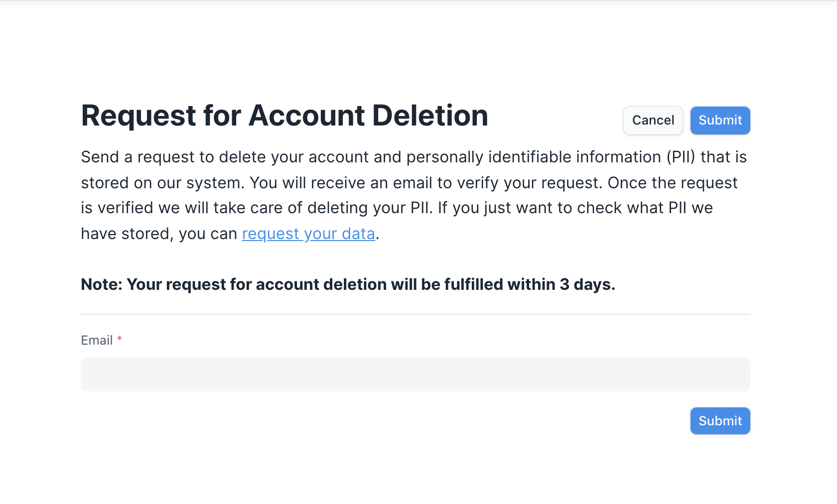The width and height of the screenshot is (837, 504).
Task: Cancel the account deletion request
Action: 653,120
